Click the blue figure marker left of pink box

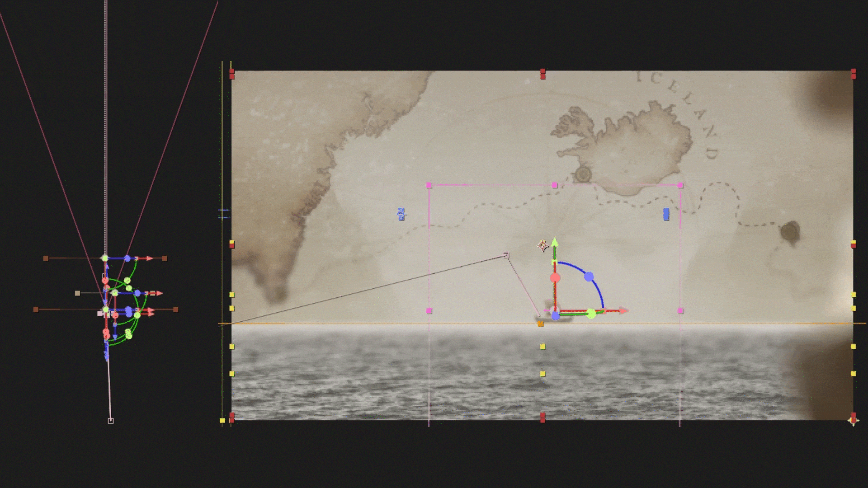tap(401, 214)
